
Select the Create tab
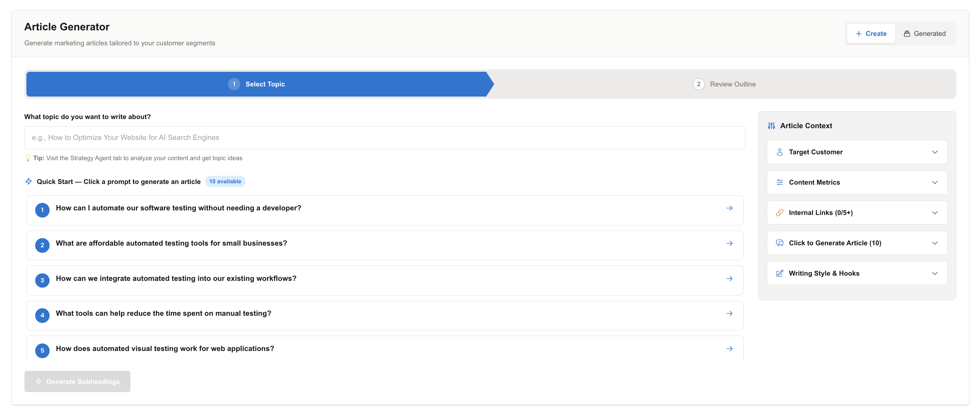[x=871, y=34]
